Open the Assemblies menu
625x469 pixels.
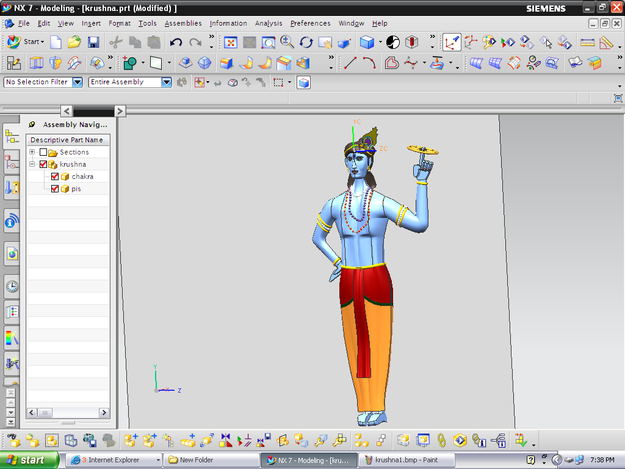coord(183,24)
